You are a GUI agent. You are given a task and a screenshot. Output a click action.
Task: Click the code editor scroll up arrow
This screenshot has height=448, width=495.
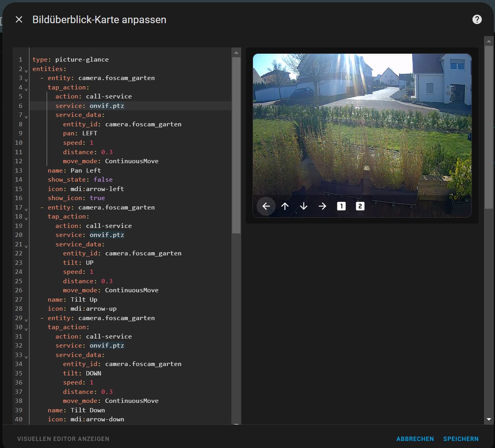click(236, 52)
